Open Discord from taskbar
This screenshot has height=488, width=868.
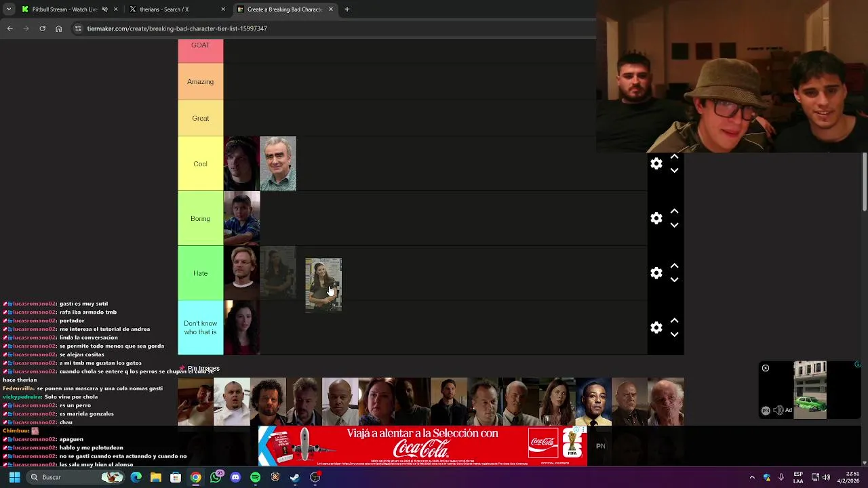pyautogui.click(x=235, y=477)
